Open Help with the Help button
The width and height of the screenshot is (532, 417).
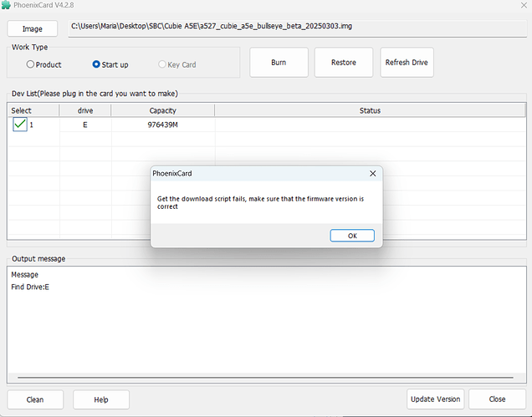click(101, 399)
